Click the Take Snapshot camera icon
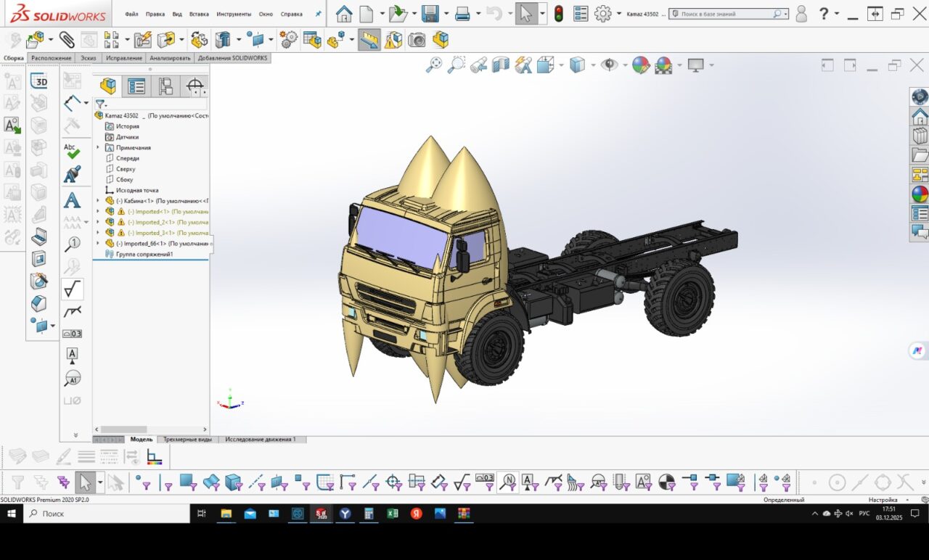This screenshot has height=560, width=929. pyautogui.click(x=417, y=40)
